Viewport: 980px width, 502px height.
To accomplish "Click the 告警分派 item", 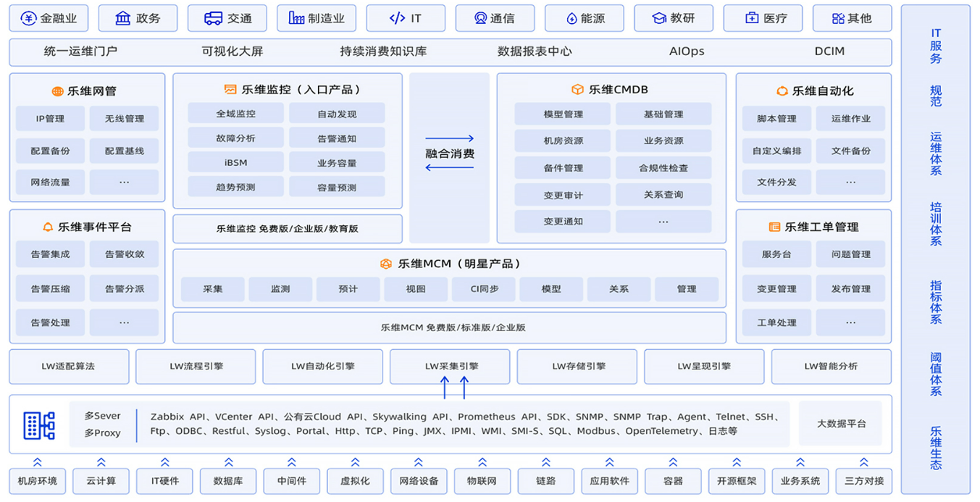I will click(x=124, y=289).
